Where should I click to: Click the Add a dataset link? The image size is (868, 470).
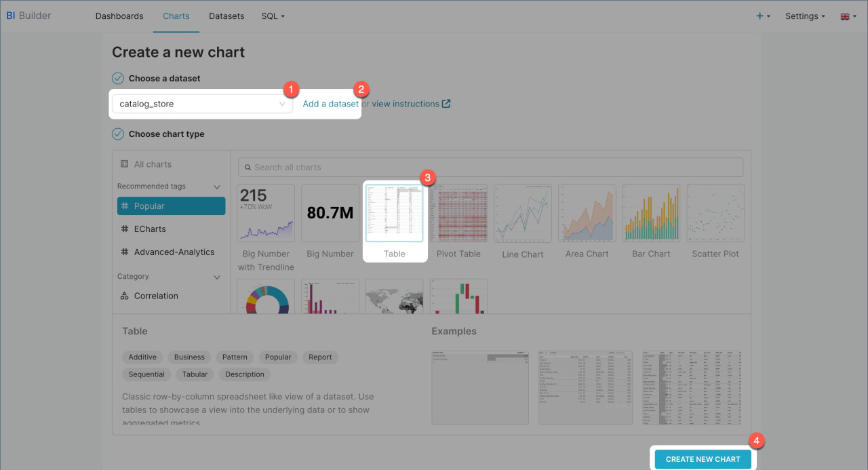pyautogui.click(x=330, y=104)
